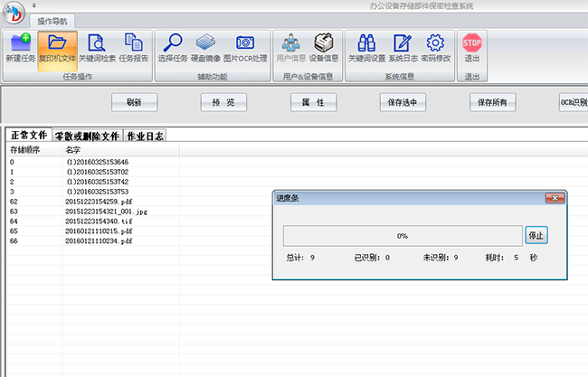
Task: Switch to the 零散或删除文件 tab
Action: coord(86,136)
